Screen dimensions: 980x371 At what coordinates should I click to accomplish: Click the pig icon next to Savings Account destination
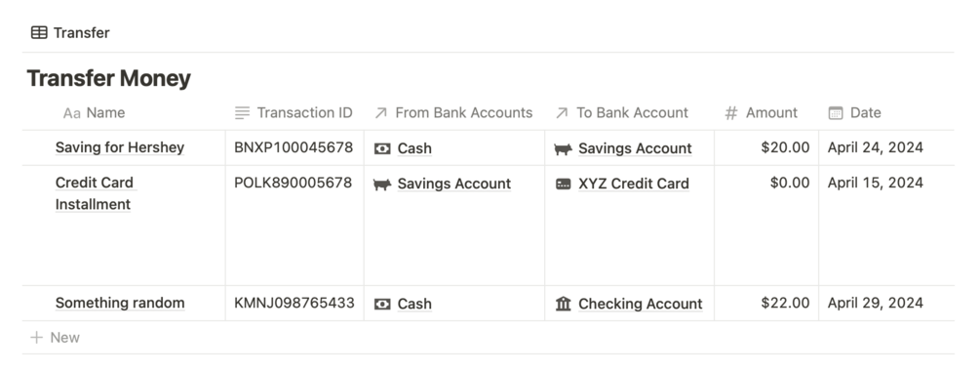coord(563,149)
